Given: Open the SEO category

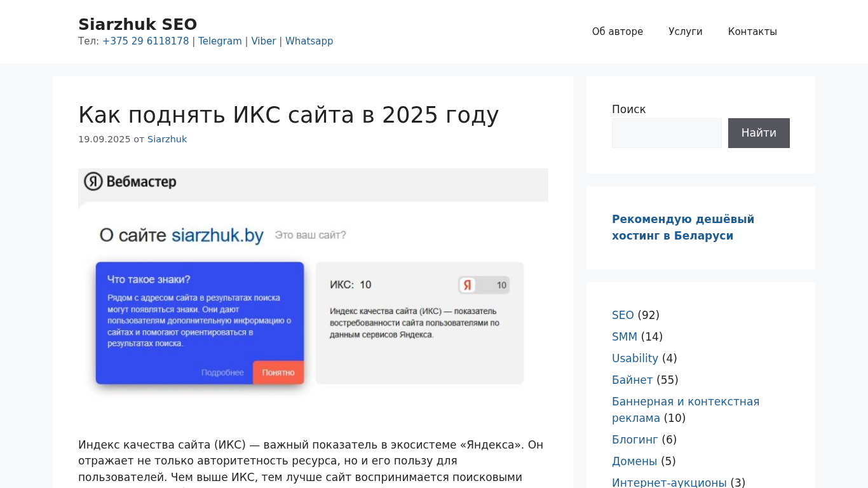Looking at the screenshot, I should click(623, 315).
